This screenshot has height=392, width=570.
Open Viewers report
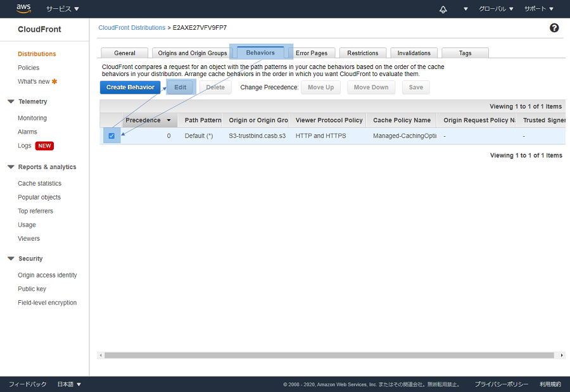28,239
